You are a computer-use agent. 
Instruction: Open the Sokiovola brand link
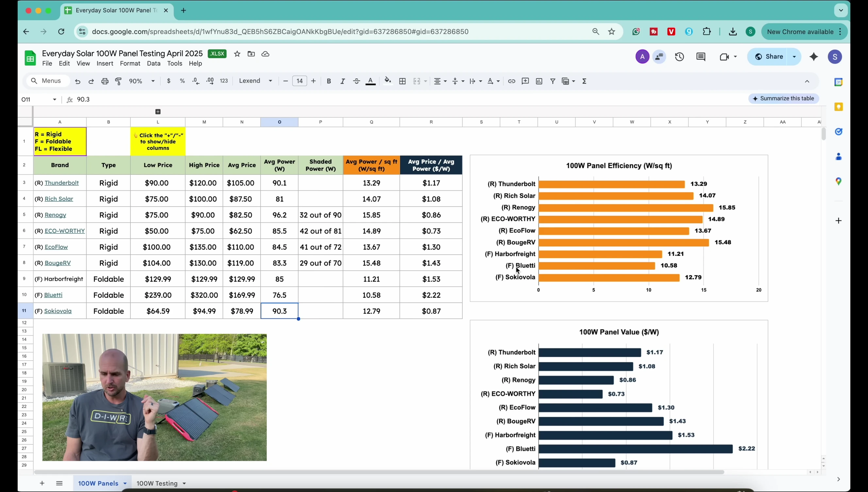[x=58, y=311]
